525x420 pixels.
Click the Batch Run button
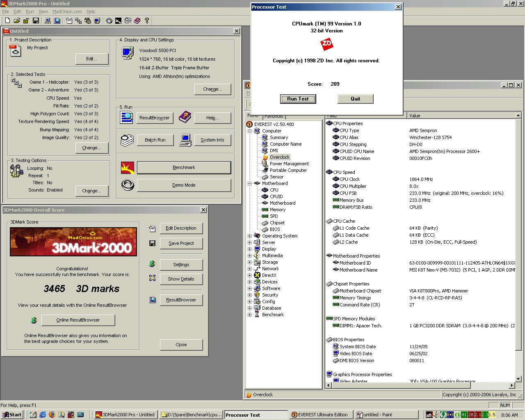(155, 140)
